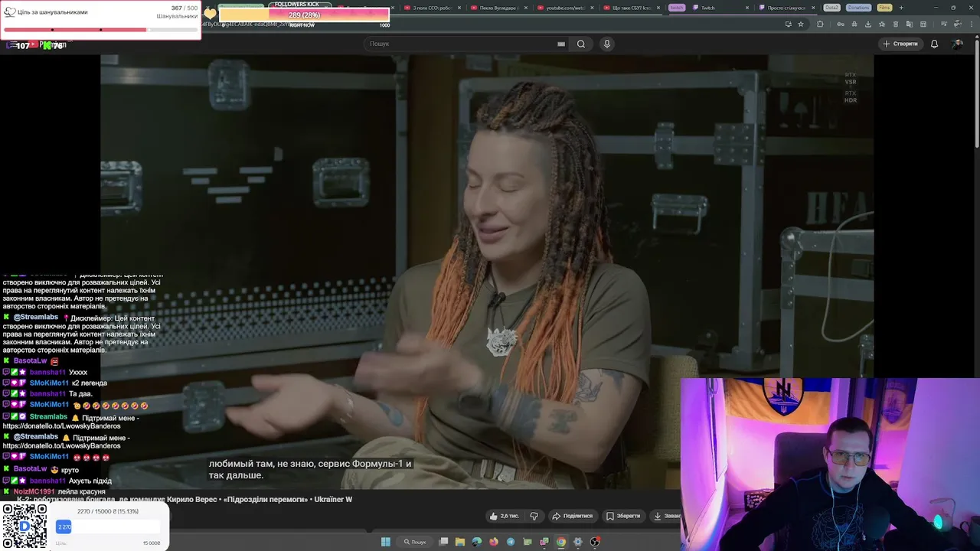
Task: Like the video showing 2,6 тис.
Action: pyautogui.click(x=504, y=516)
